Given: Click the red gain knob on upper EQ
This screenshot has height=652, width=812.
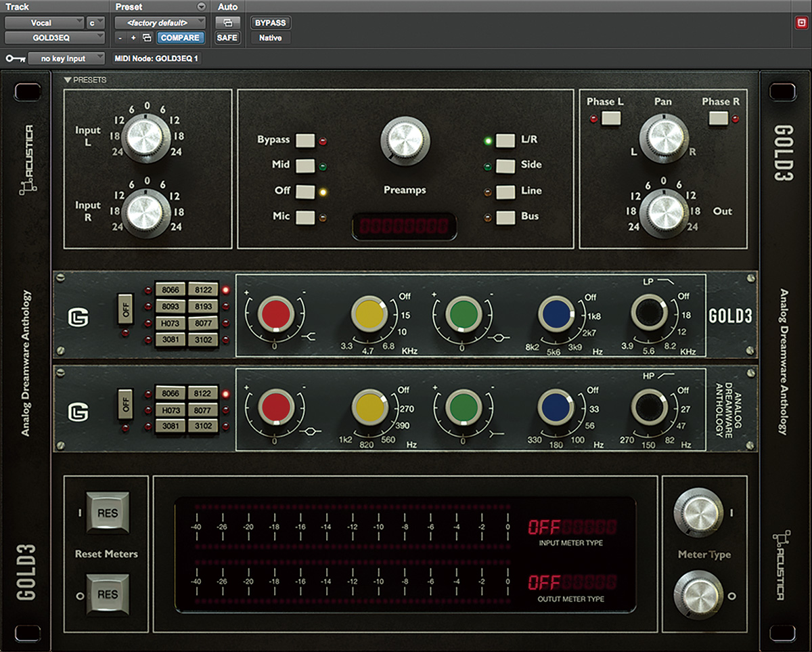Looking at the screenshot, I should [275, 314].
